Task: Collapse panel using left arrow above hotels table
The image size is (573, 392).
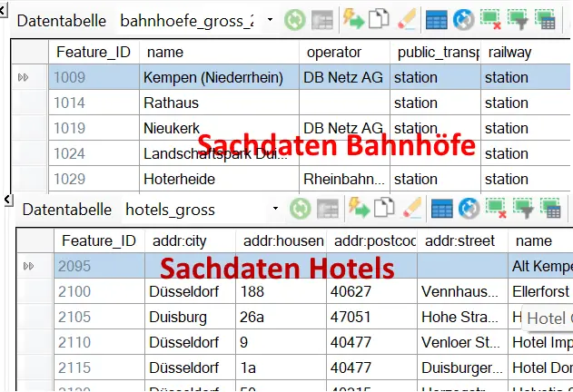Action: coord(7,198)
